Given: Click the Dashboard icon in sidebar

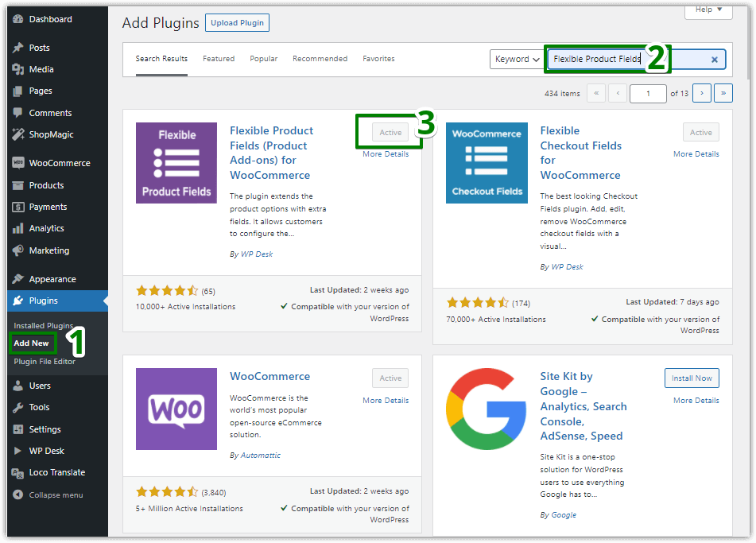Looking at the screenshot, I should pos(17,19).
